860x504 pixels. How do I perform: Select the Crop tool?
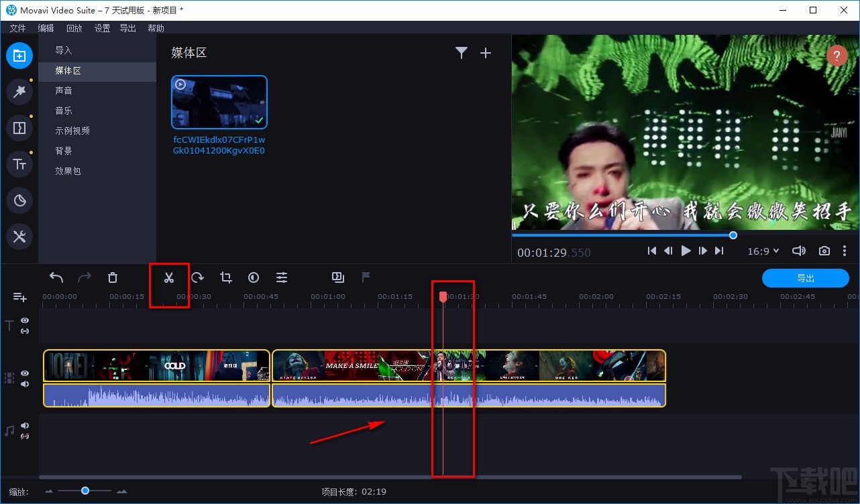click(x=225, y=277)
